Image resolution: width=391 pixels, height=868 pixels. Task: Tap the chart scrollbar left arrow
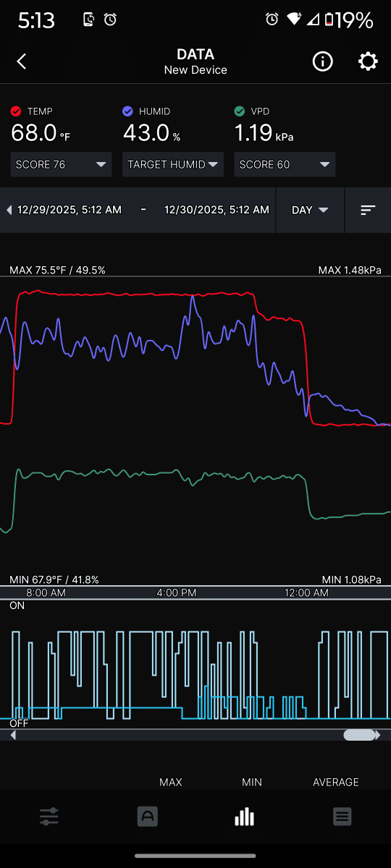tap(13, 735)
